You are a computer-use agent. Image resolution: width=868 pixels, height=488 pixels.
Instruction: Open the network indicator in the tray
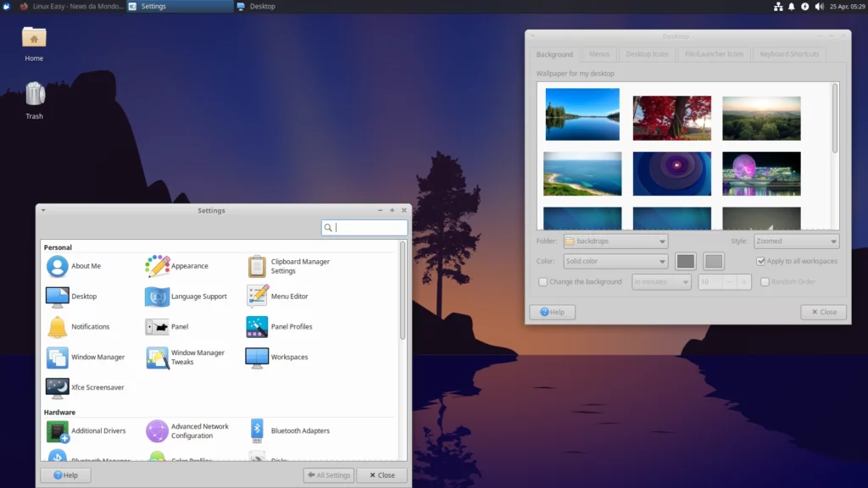point(778,7)
